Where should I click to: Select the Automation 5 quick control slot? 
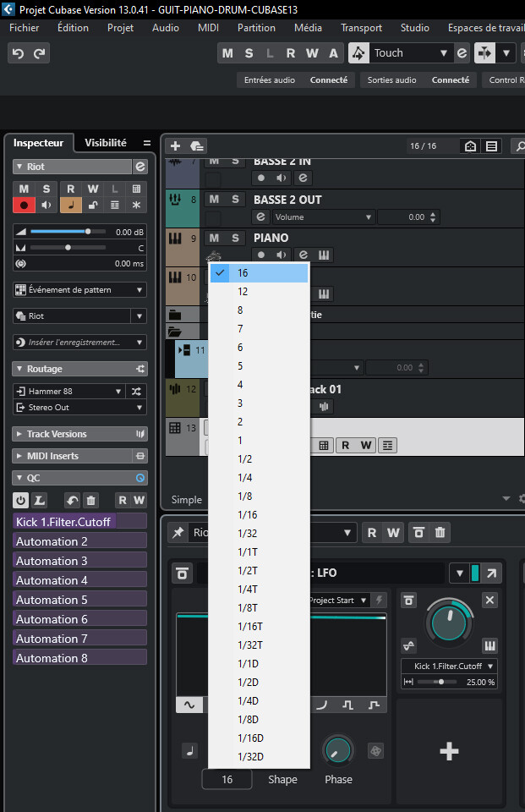[x=79, y=600]
